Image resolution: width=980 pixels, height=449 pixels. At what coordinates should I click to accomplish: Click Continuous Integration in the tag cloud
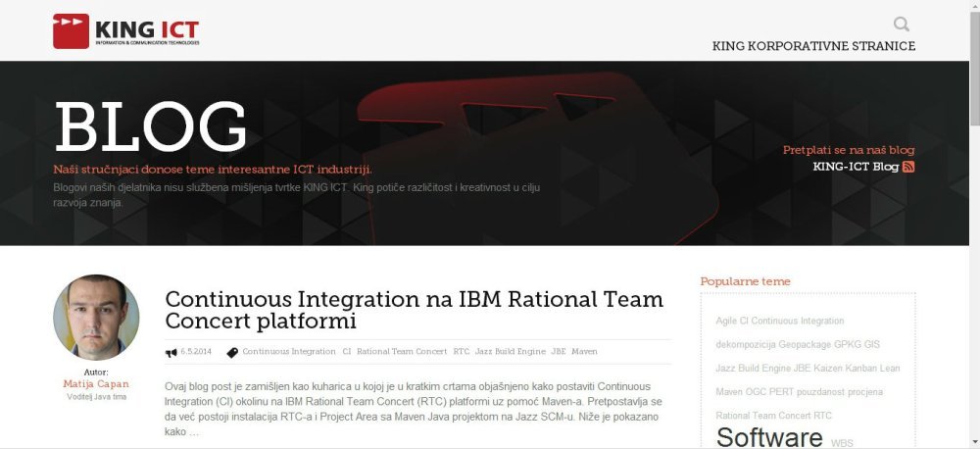[798, 321]
